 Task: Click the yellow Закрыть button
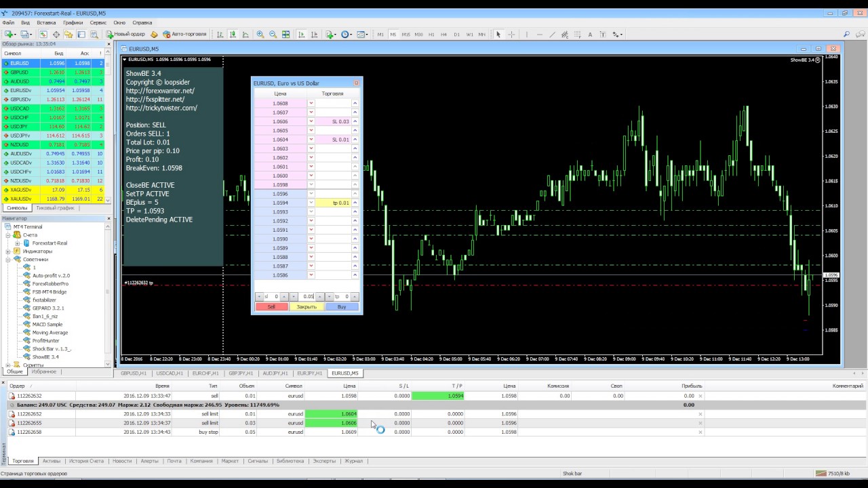tap(307, 307)
